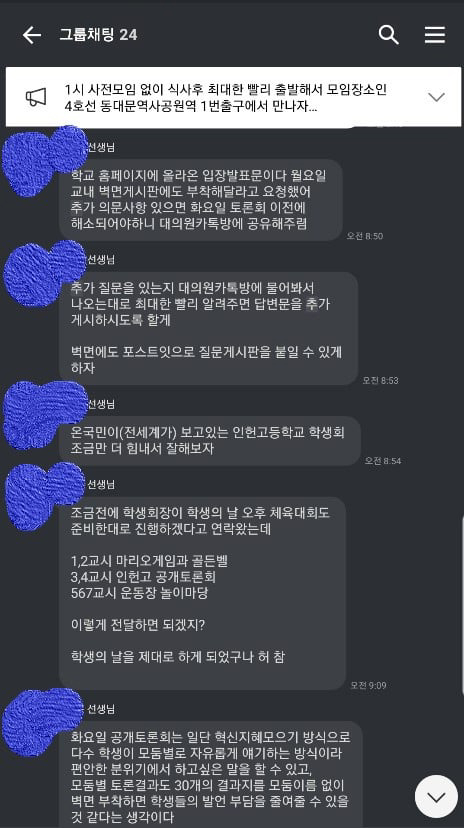464x828 pixels.
Task: Select message mentioning 인헌고등학교 학생회
Action: click(210, 441)
